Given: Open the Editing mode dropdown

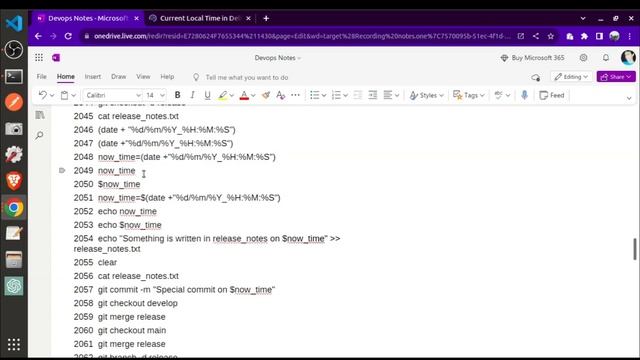Looking at the screenshot, I should [571, 77].
